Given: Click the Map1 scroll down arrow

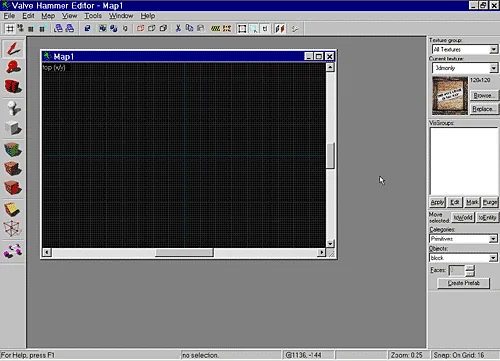Looking at the screenshot, I should point(330,243).
